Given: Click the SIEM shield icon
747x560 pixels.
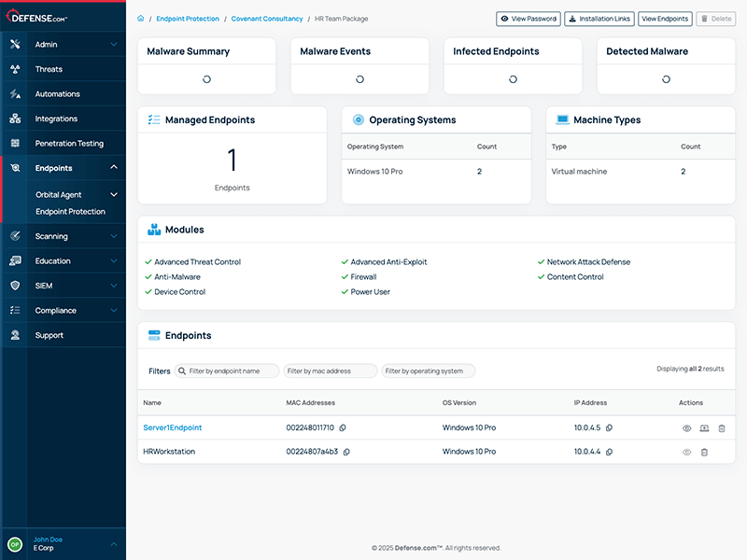Looking at the screenshot, I should [x=14, y=286].
